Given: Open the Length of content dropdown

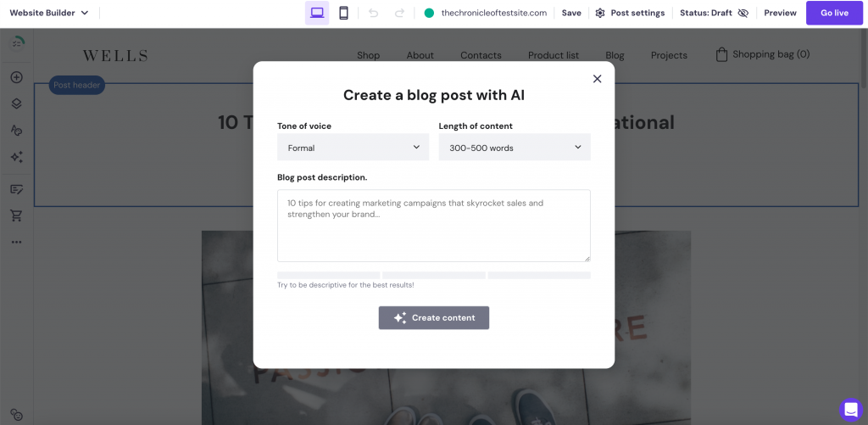Looking at the screenshot, I should [515, 148].
